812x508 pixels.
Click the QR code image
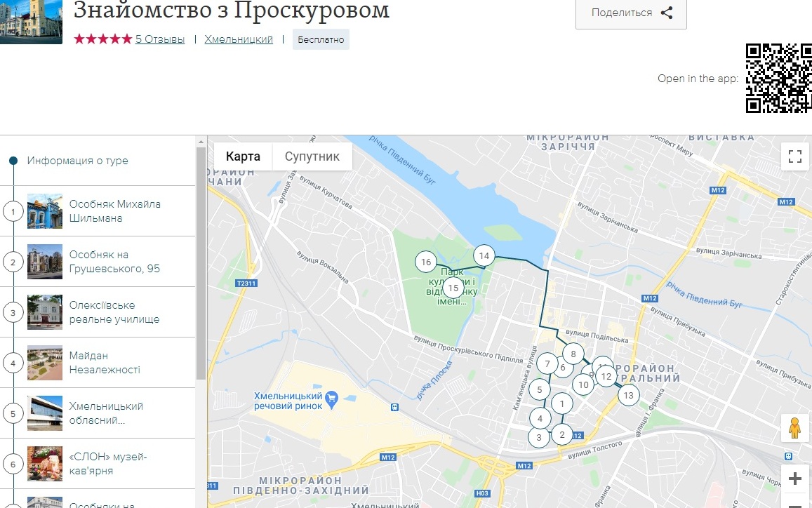(779, 78)
